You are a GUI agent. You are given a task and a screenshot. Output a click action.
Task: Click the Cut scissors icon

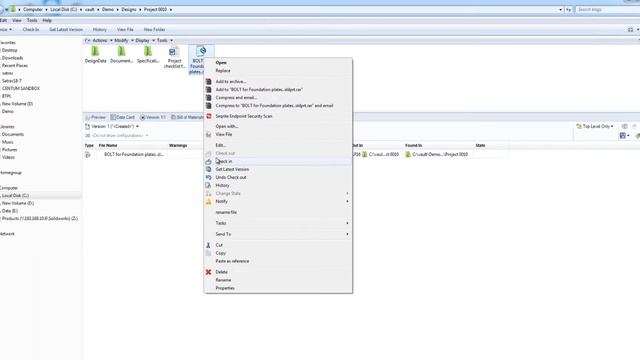coord(208,245)
